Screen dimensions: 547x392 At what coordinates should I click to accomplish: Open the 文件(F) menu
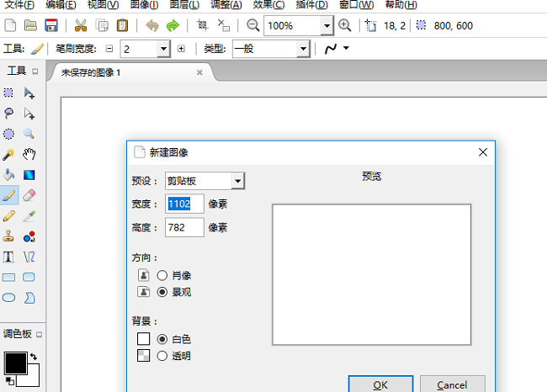click(x=19, y=5)
